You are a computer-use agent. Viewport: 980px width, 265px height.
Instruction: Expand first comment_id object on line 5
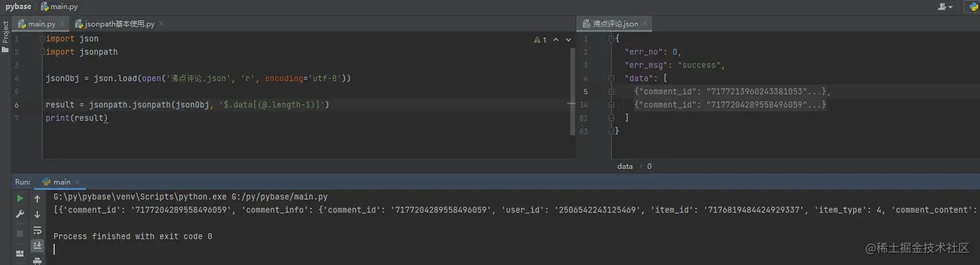(611, 91)
